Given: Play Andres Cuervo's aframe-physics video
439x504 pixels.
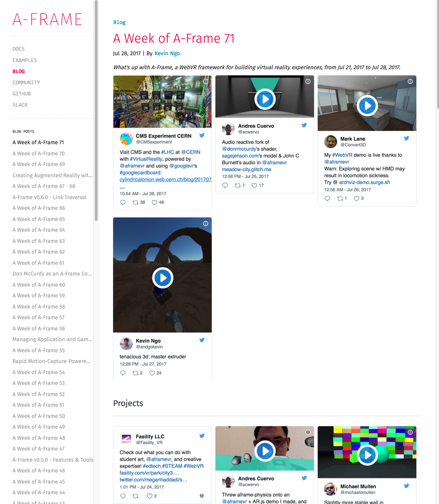Looking at the screenshot, I should click(265, 451).
